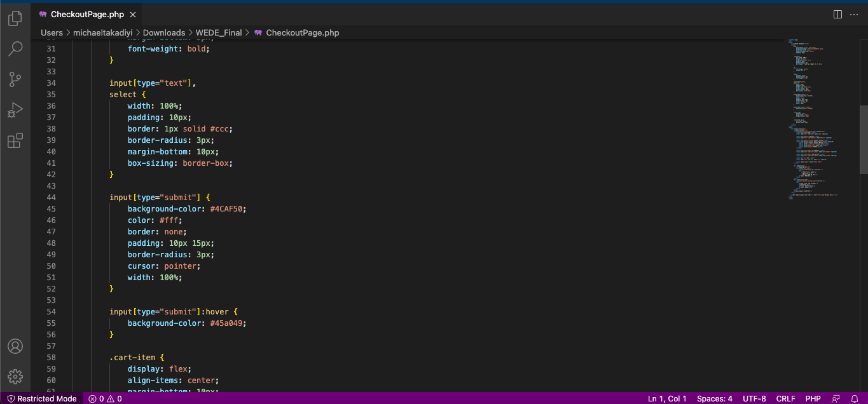Exit Restricted Mode via status bar

(41, 398)
